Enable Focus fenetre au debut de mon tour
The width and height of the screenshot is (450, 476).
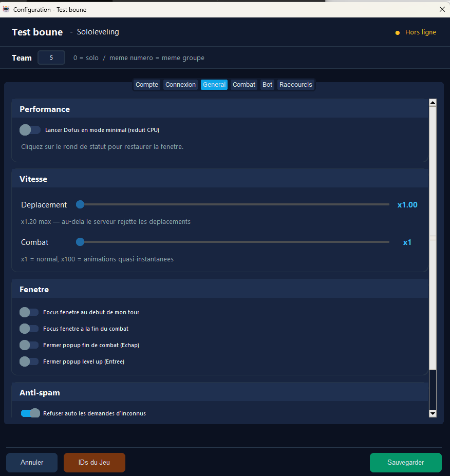[29, 312]
